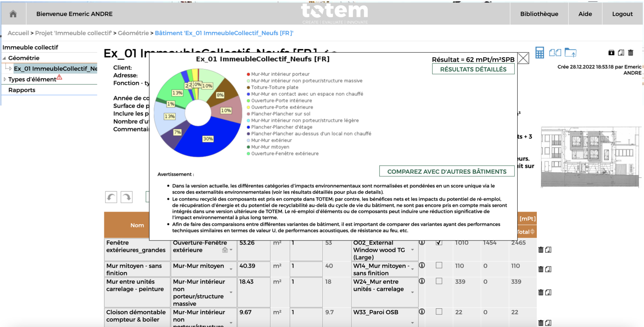This screenshot has width=644, height=327.
Task: Select Ex_01 ImmeubleCollectif_Ne in the tree
Action: pyautogui.click(x=56, y=69)
